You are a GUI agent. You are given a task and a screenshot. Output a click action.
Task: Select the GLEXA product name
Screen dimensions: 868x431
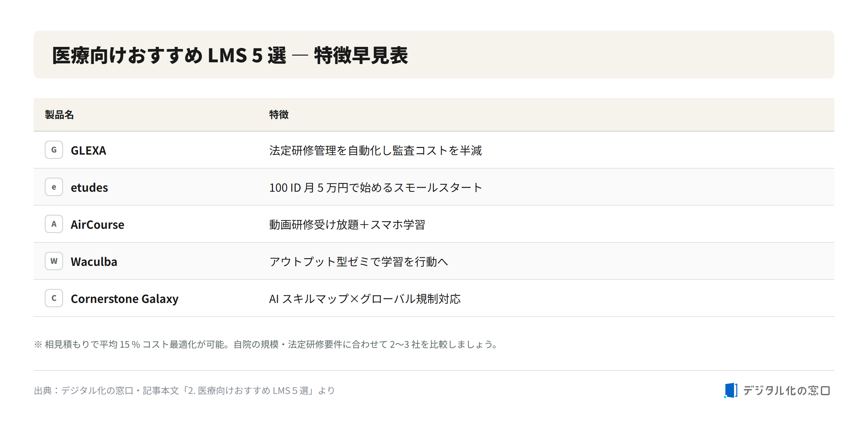[89, 150]
